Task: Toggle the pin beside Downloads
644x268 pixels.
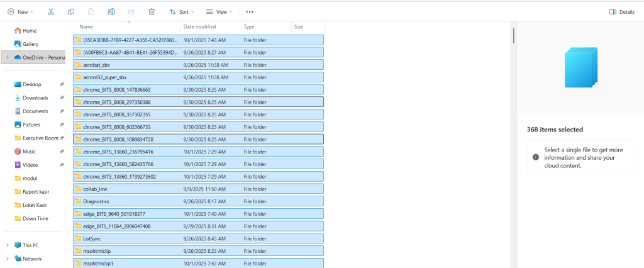Action: pos(62,98)
